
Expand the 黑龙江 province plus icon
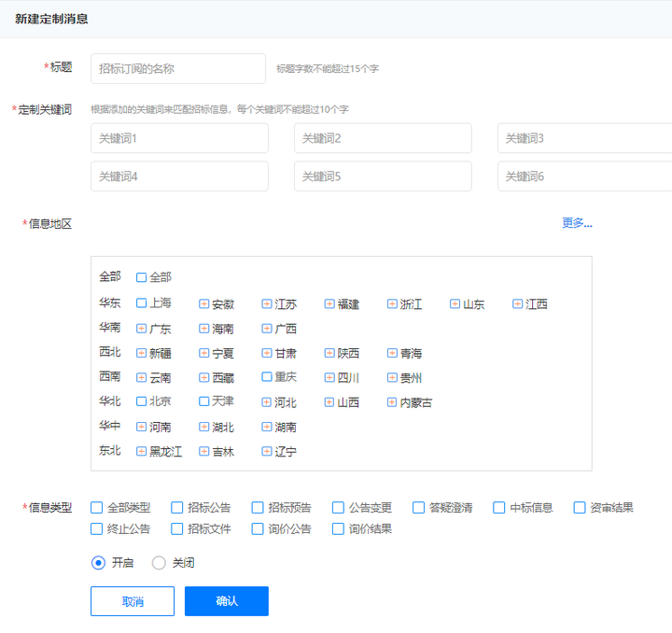(141, 451)
